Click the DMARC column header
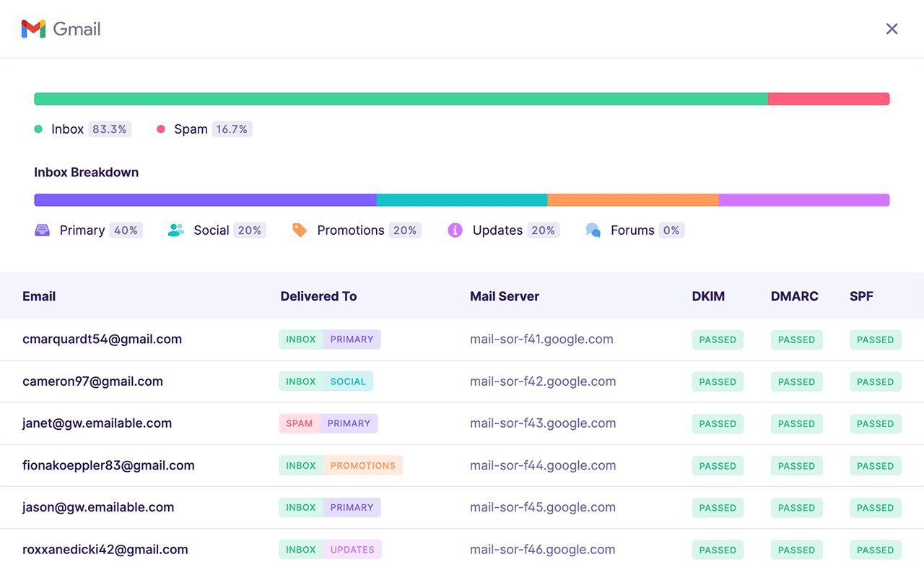This screenshot has height=570, width=924. click(x=795, y=296)
